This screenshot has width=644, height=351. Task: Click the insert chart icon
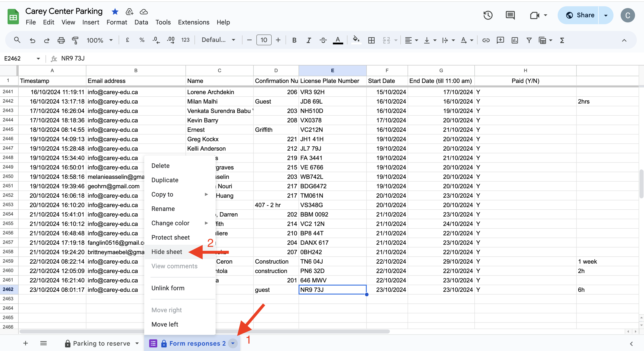(x=515, y=40)
